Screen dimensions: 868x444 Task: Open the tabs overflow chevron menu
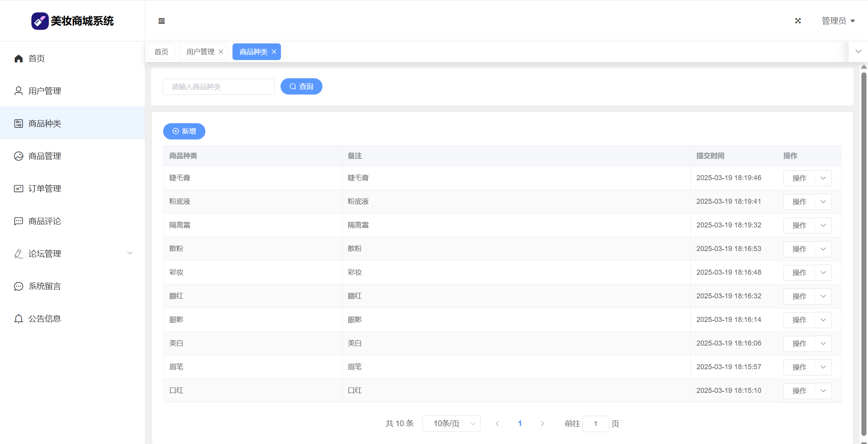[x=858, y=52]
